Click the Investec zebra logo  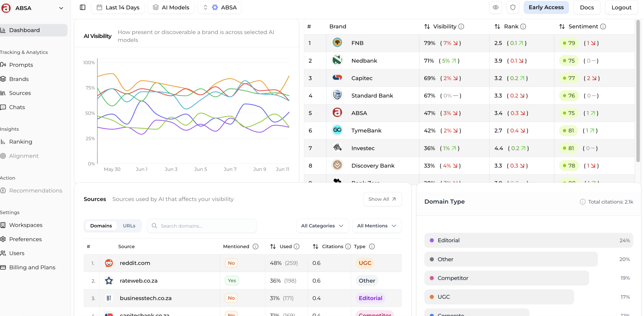click(x=337, y=148)
